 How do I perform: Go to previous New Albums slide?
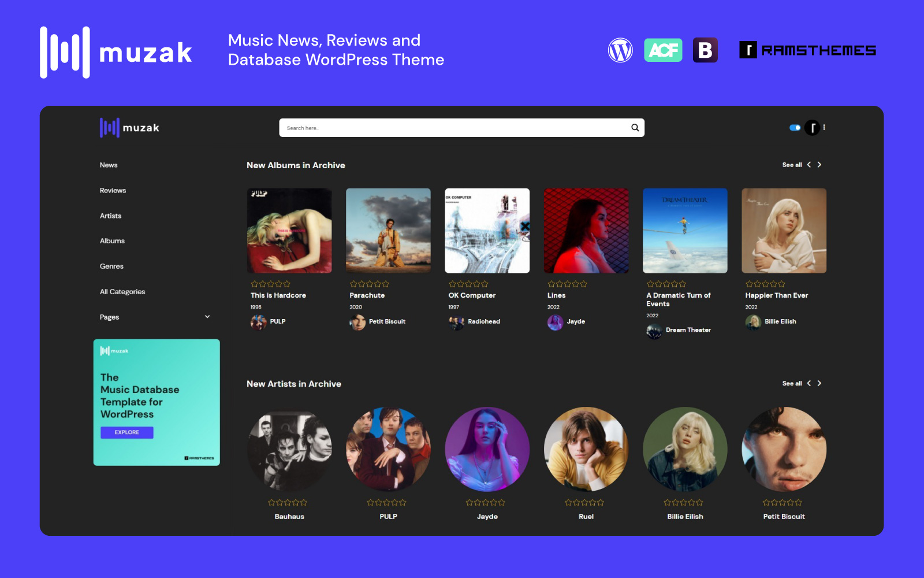[x=809, y=165]
